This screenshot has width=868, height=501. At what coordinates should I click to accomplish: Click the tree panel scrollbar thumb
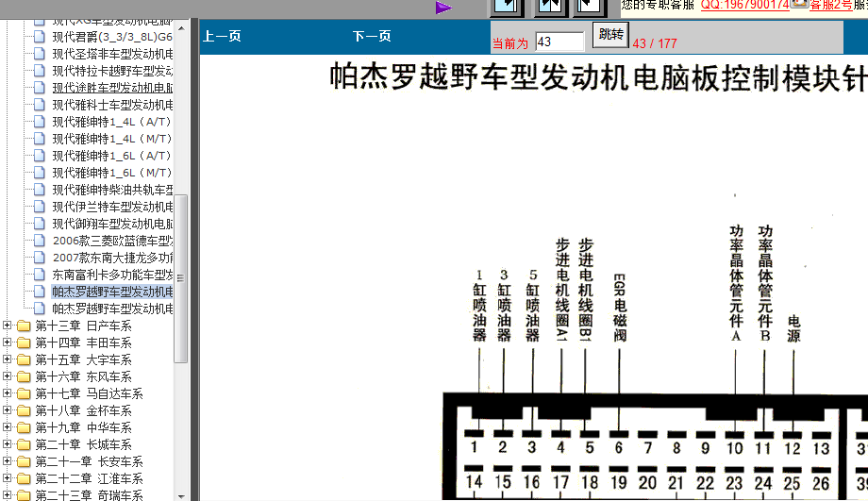point(180,278)
